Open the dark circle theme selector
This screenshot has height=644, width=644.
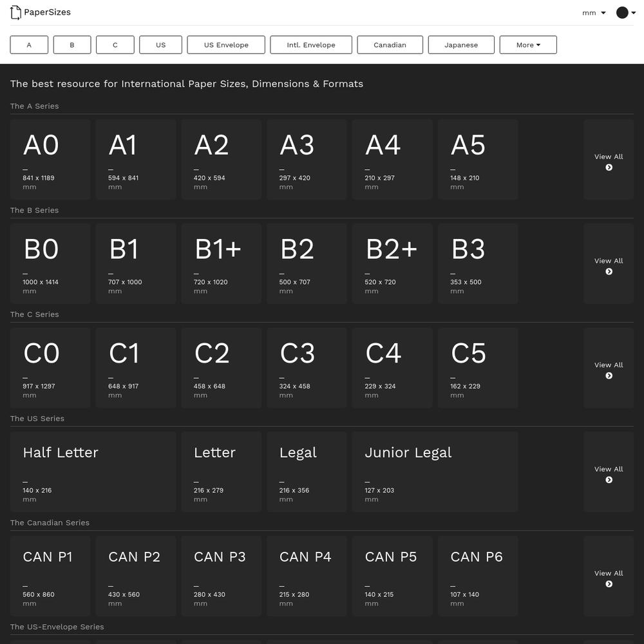tap(622, 13)
